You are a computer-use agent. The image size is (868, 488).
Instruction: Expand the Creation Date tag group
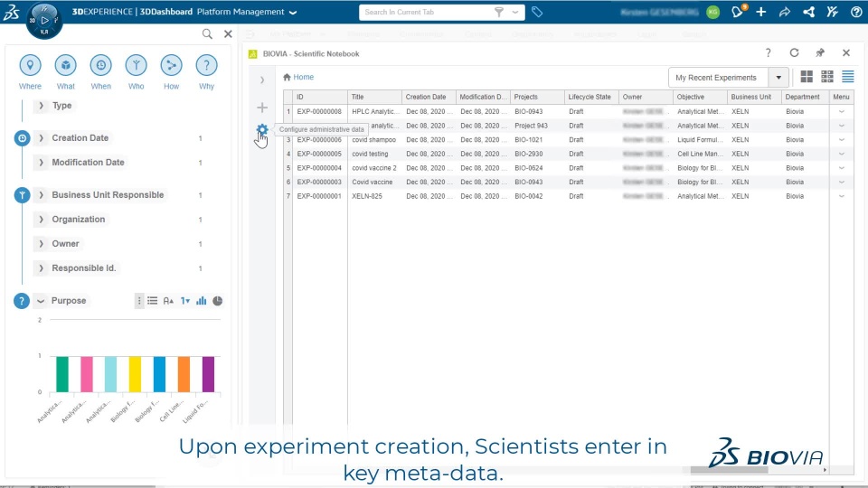(x=41, y=137)
